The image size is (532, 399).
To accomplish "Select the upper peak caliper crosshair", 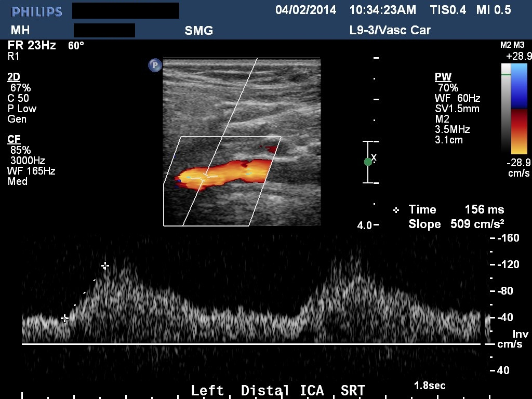I will point(105,265).
